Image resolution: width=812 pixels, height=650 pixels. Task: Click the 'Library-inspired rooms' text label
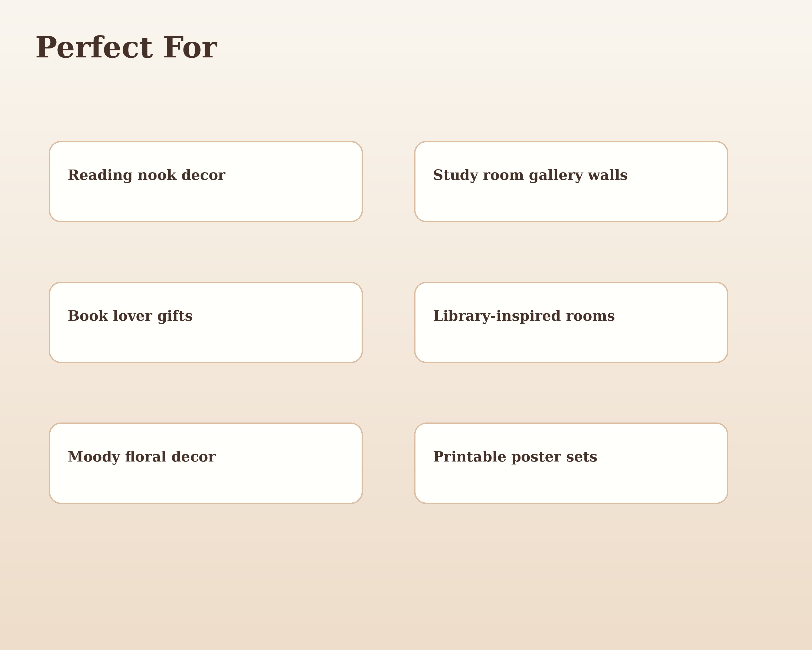524,316
